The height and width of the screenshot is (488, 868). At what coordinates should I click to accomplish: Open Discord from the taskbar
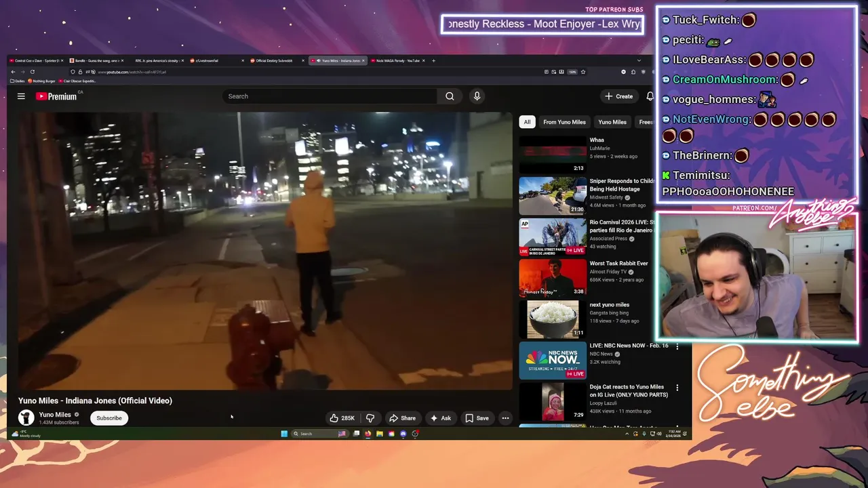coord(403,434)
